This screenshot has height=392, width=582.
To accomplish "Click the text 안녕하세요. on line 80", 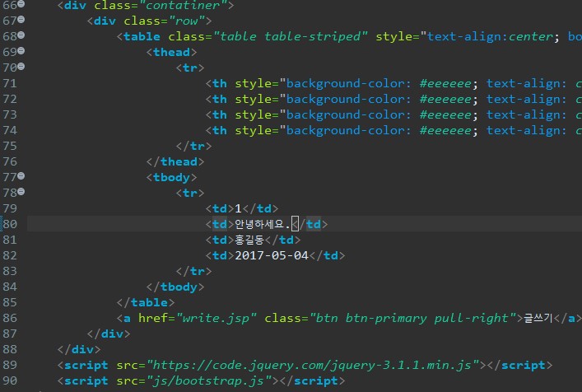I will [x=263, y=224].
